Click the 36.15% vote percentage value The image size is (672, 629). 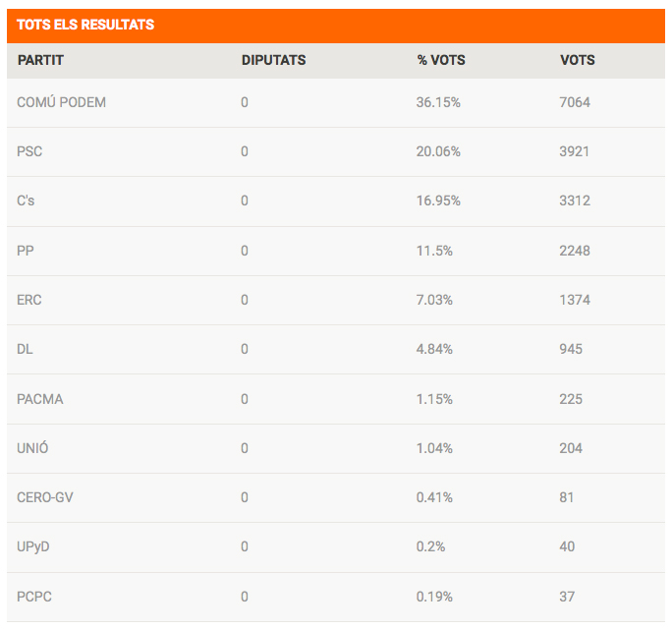[x=438, y=102]
